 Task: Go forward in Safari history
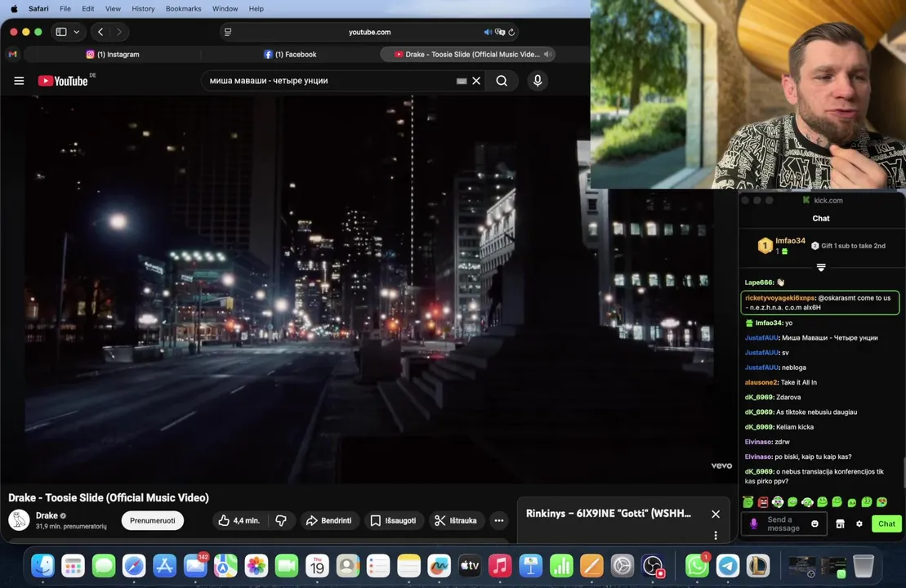(x=119, y=32)
